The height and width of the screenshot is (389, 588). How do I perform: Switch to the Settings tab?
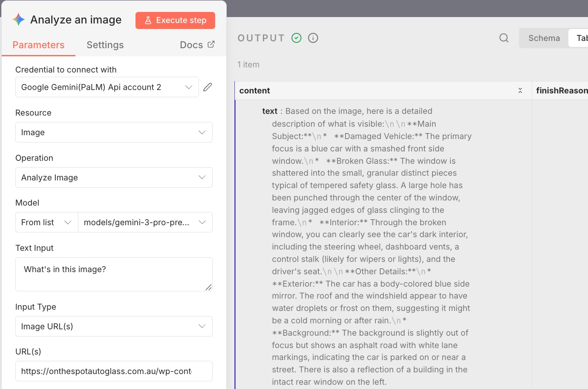[105, 45]
